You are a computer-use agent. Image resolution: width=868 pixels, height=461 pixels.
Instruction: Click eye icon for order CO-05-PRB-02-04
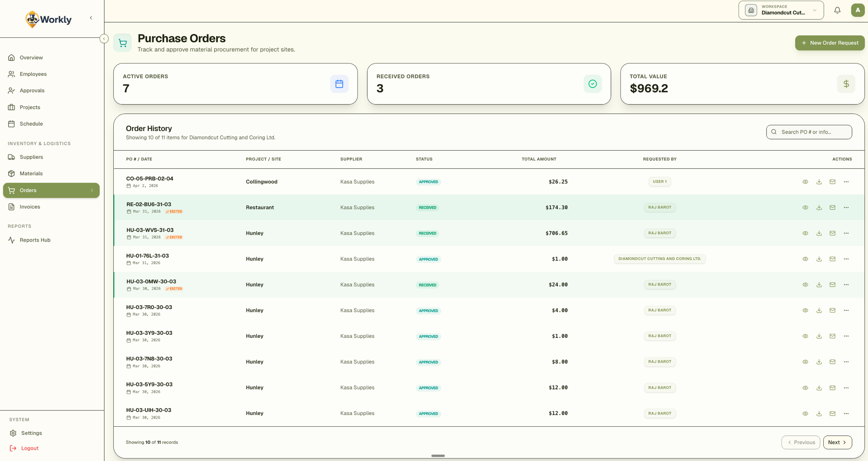(805, 182)
